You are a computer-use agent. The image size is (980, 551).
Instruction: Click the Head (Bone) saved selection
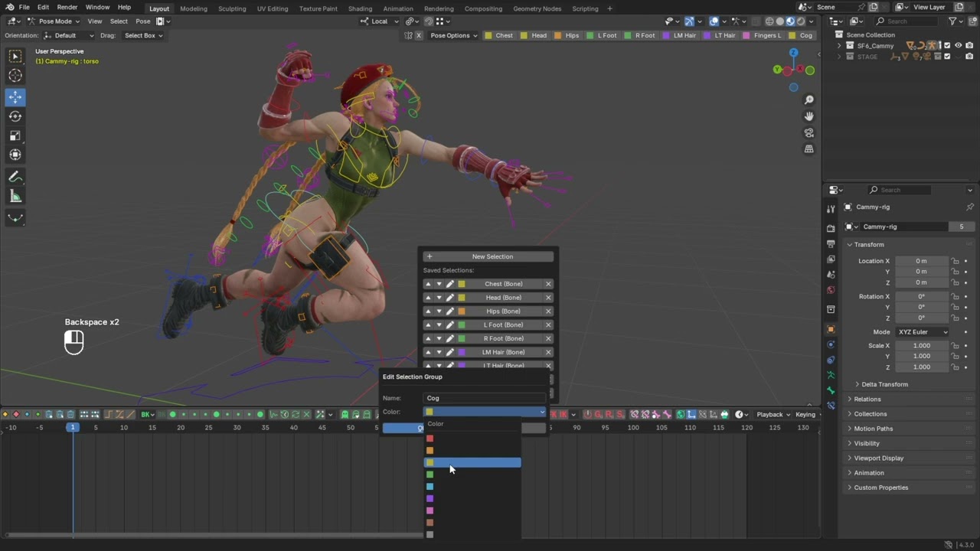503,298
